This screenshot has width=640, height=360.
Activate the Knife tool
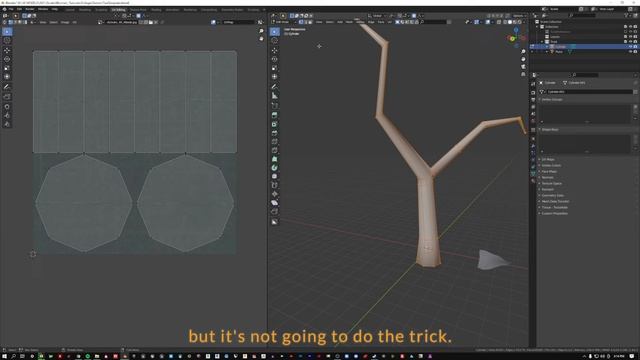coord(274,150)
